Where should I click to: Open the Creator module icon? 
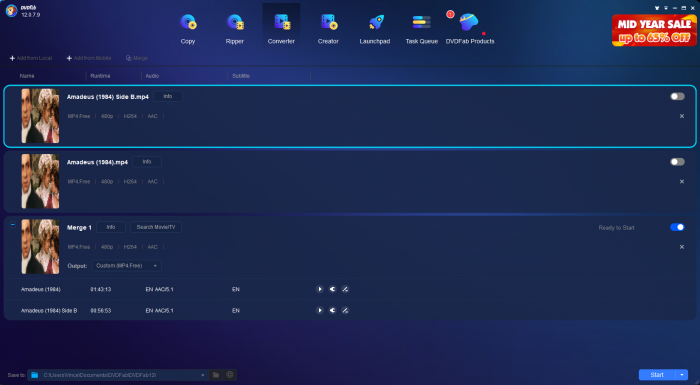(329, 22)
